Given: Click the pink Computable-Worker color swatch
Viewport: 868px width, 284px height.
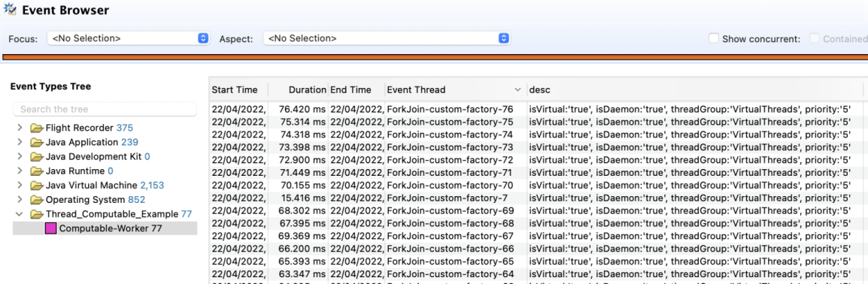Looking at the screenshot, I should coord(51,228).
